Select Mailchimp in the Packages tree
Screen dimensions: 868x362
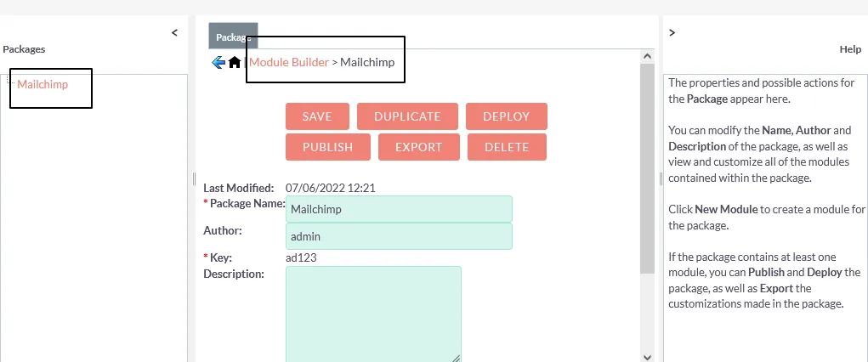click(x=43, y=85)
